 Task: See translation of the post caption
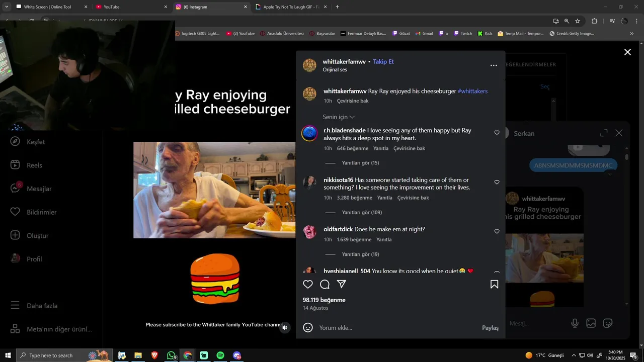tap(353, 101)
